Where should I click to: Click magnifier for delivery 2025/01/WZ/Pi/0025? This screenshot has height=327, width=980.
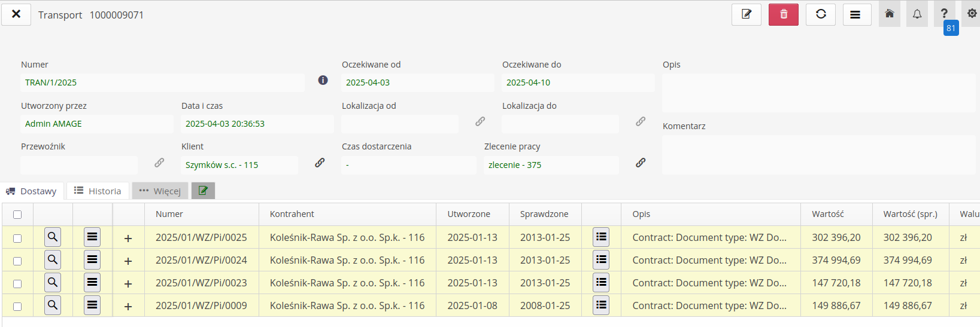point(53,237)
